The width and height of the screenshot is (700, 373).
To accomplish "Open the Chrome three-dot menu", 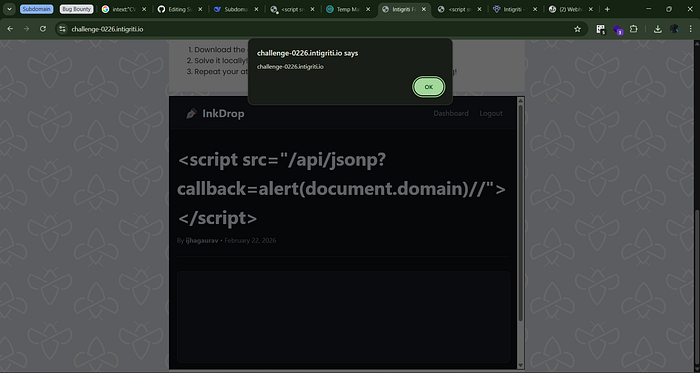I will click(x=690, y=29).
